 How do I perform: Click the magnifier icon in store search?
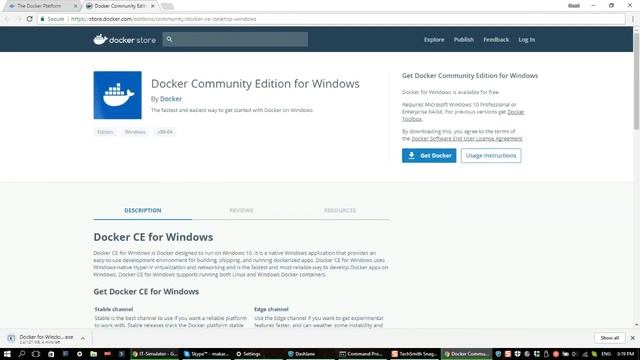[x=169, y=39]
